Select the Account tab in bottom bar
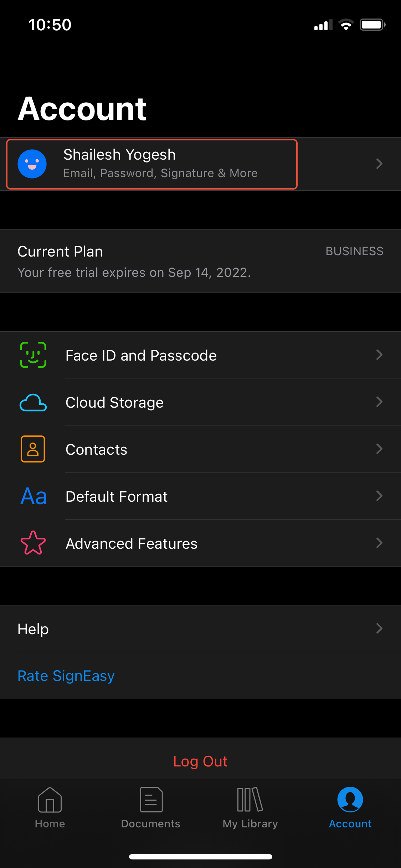401x868 pixels. (x=350, y=808)
